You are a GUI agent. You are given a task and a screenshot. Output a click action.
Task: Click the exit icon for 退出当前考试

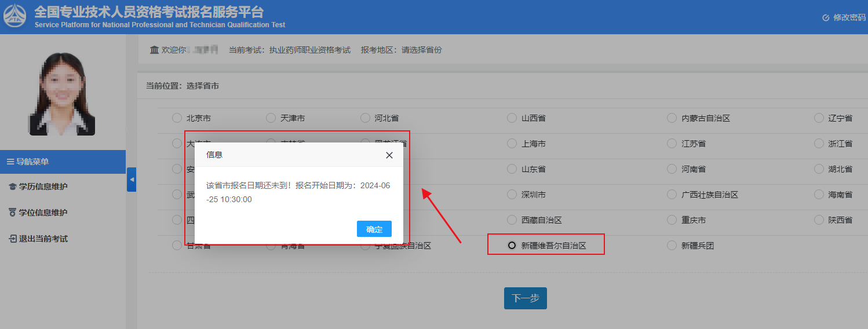pyautogui.click(x=12, y=239)
